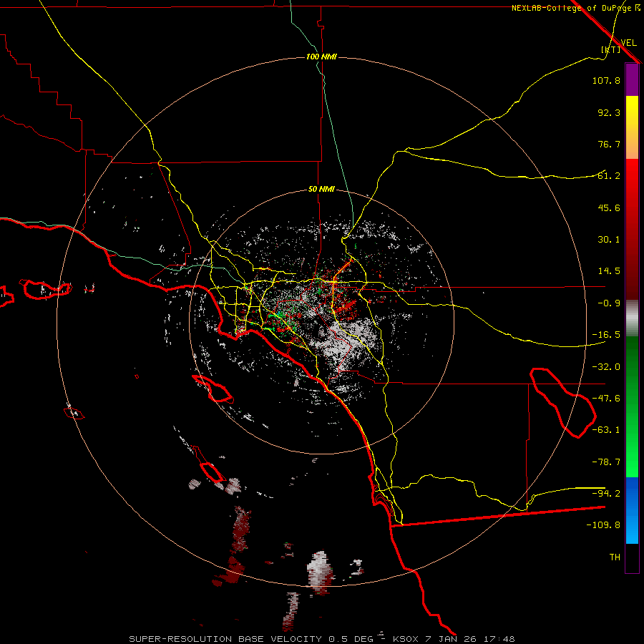This screenshot has width=644, height=644.
Task: Select the -63.1 scale value
Action: [x=606, y=430]
